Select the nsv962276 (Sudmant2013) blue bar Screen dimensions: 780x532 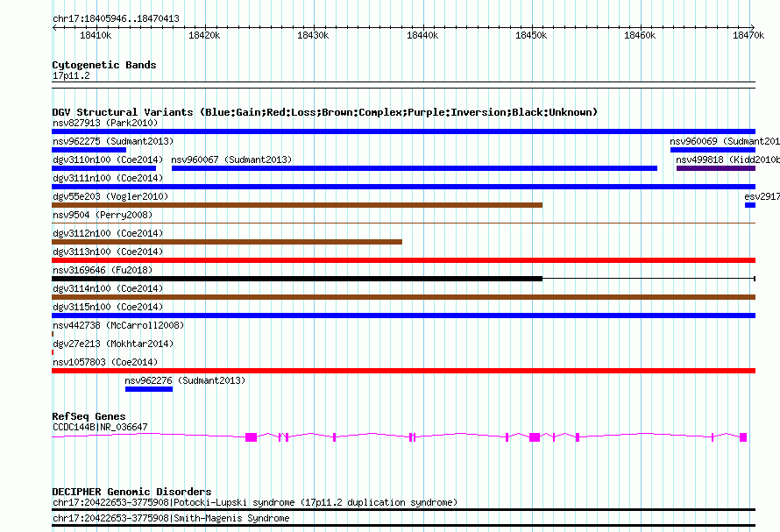pos(149,389)
